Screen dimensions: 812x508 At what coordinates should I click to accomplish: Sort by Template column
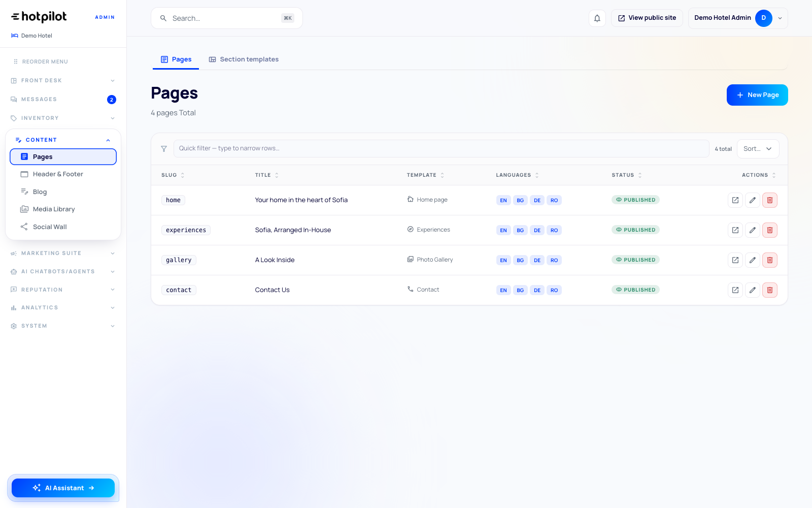(x=425, y=175)
